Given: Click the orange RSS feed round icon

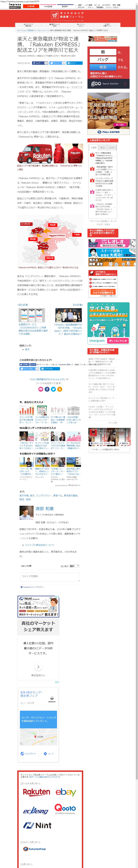Looking at the screenshot, I should tap(60, 389).
